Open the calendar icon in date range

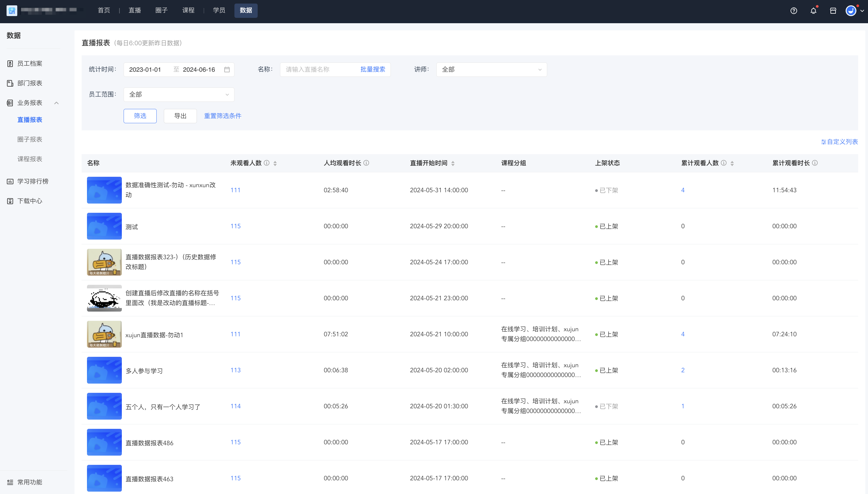click(227, 70)
